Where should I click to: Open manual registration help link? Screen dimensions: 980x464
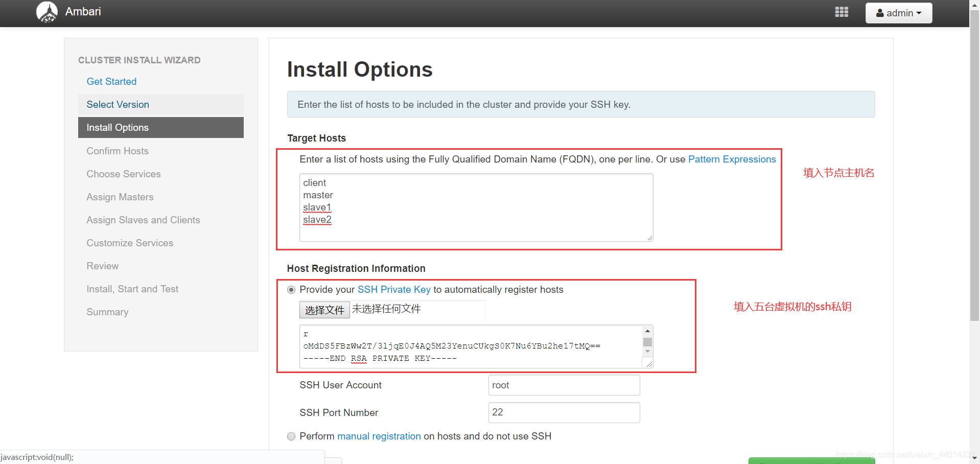click(379, 436)
